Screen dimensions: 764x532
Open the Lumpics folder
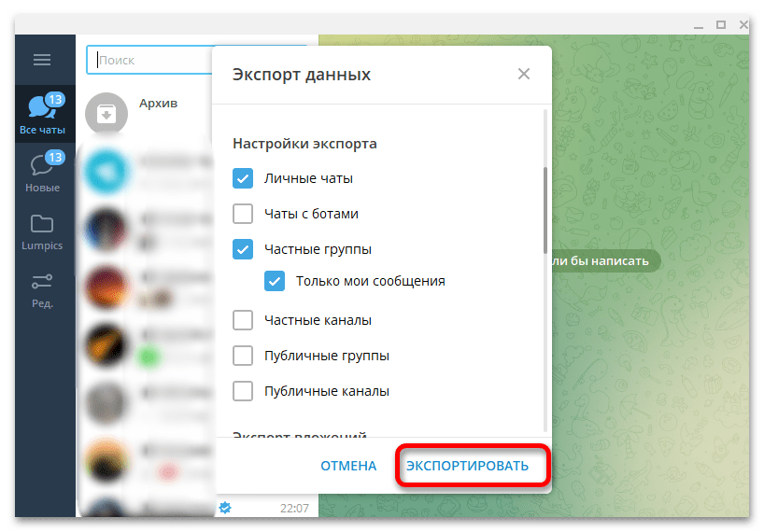click(42, 232)
